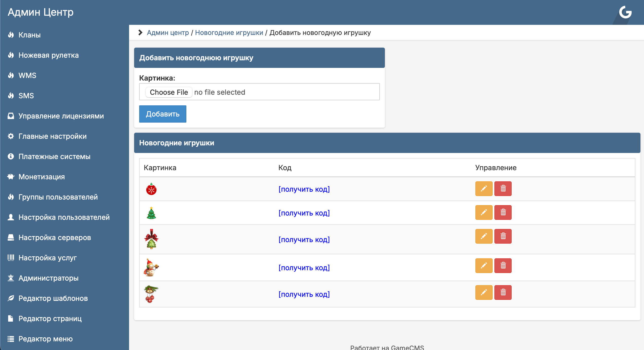Delete the bells decoration toy row
The width and height of the screenshot is (644, 350).
point(503,293)
